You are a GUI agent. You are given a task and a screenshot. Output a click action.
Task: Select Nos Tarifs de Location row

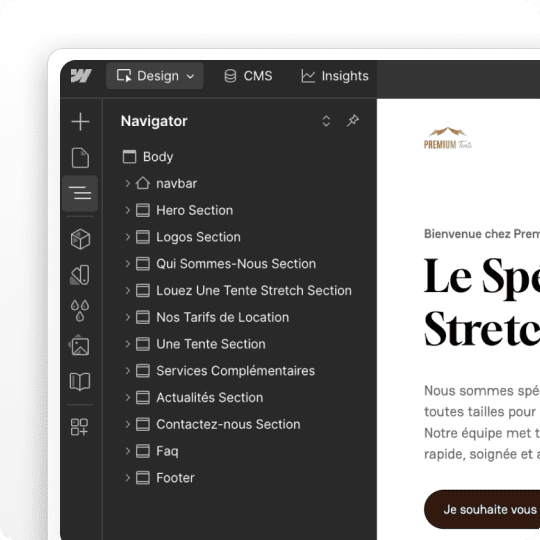pyautogui.click(x=222, y=317)
